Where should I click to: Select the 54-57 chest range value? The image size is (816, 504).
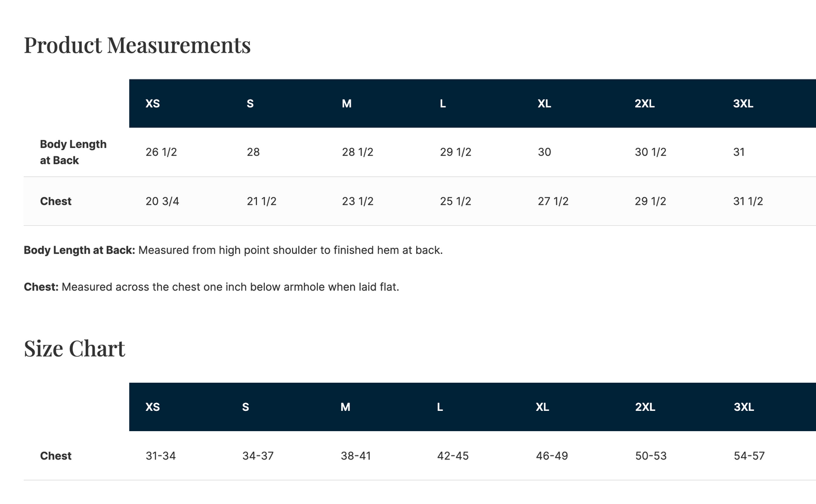coord(749,456)
